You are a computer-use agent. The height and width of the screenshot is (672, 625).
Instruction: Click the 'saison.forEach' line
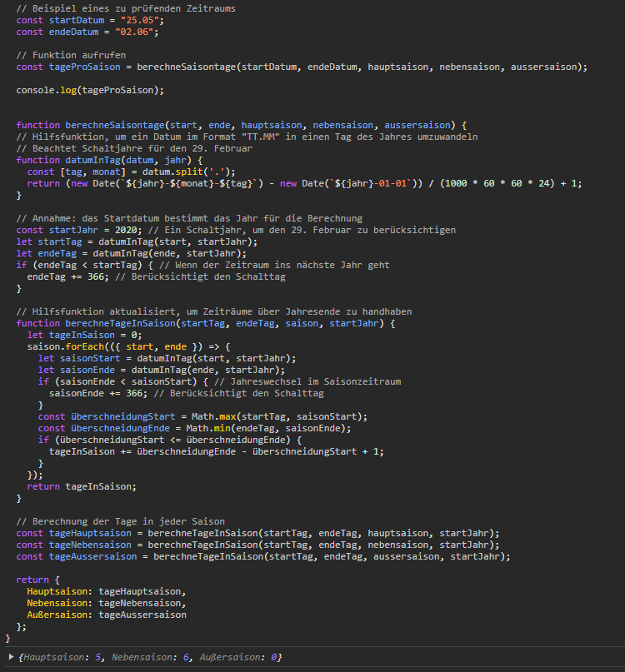tap(128, 346)
